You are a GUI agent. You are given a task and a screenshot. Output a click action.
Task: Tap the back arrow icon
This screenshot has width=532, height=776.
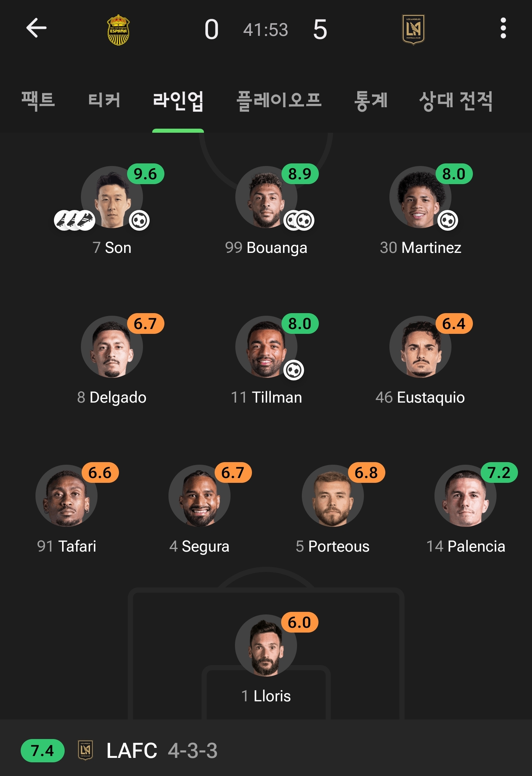tap(36, 28)
